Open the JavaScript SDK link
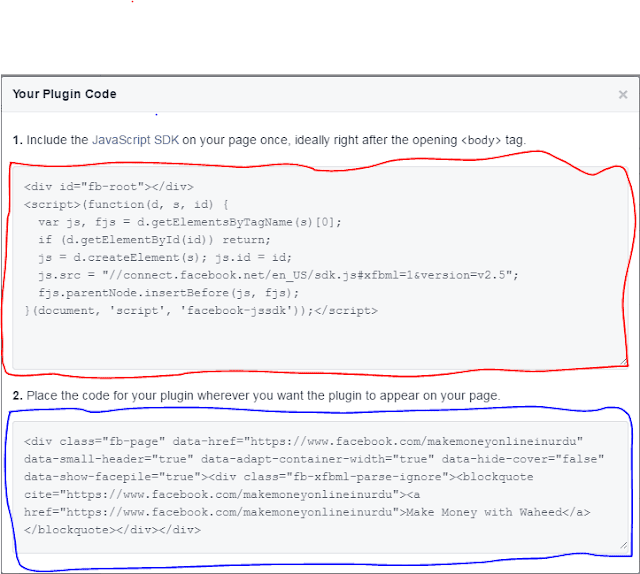640x574 pixels. click(136, 140)
